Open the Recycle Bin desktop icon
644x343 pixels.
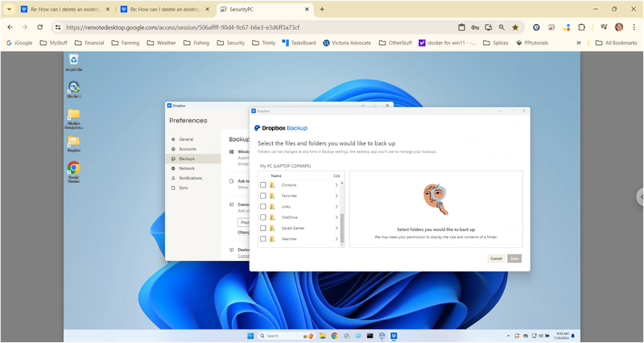click(73, 60)
